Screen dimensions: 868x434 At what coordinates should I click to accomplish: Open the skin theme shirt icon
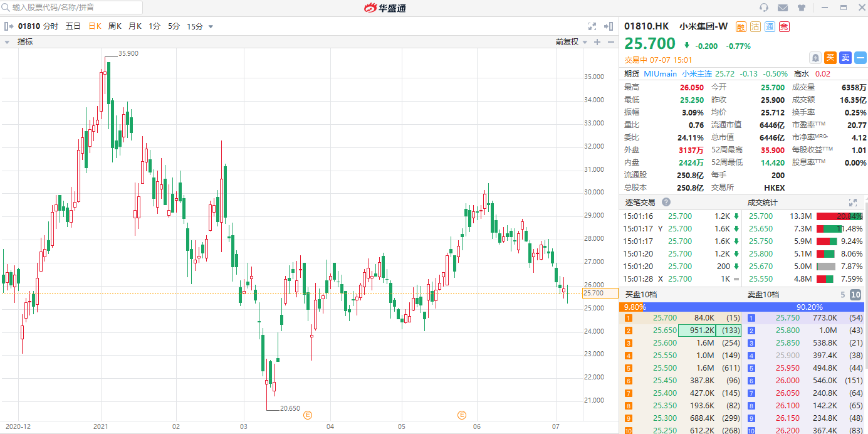(801, 8)
